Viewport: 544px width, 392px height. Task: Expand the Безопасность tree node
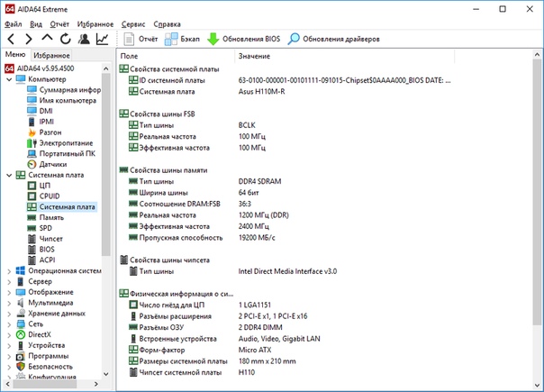point(9,367)
